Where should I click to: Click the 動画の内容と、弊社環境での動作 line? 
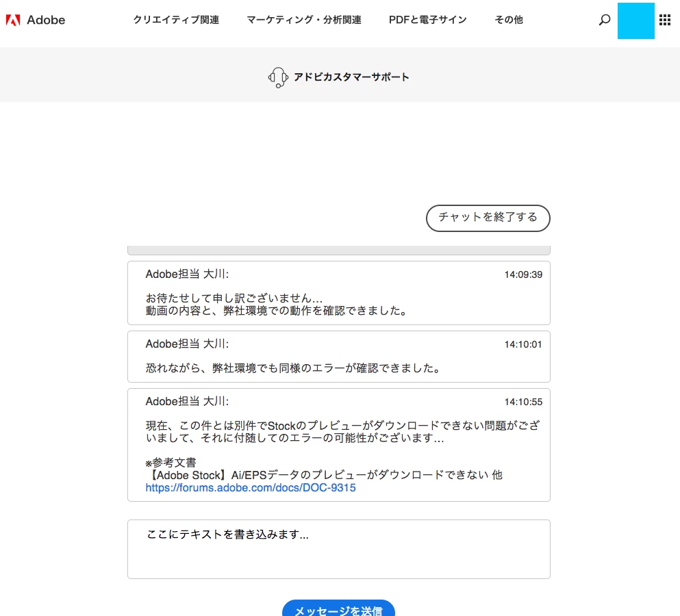click(277, 311)
